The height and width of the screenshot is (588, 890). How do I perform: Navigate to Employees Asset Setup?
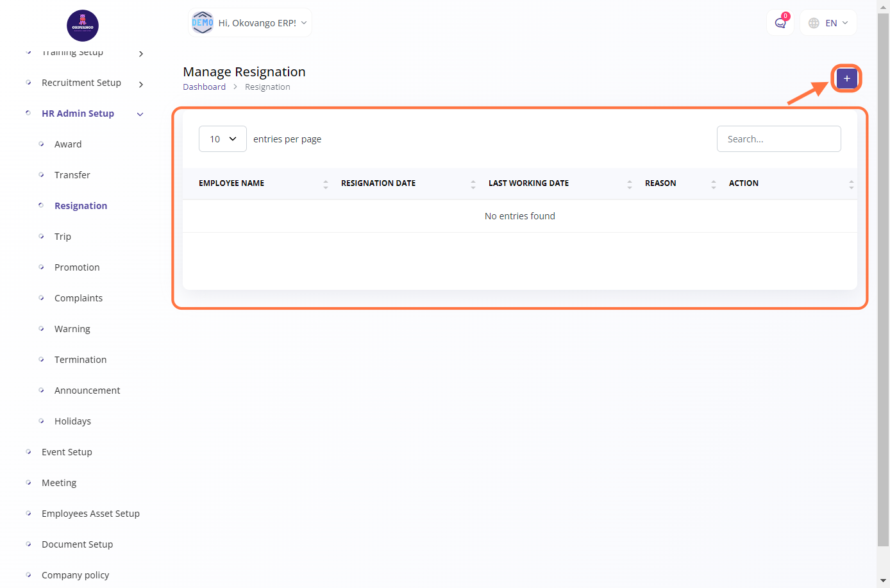tap(90, 514)
